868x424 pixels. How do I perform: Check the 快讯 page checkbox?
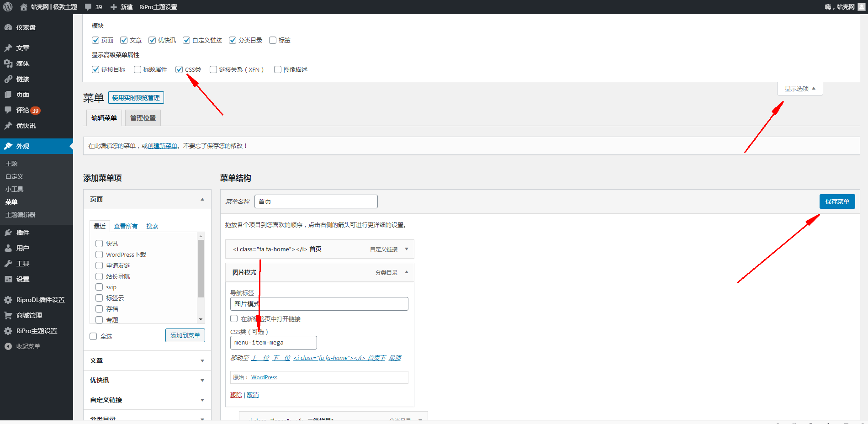(99, 244)
